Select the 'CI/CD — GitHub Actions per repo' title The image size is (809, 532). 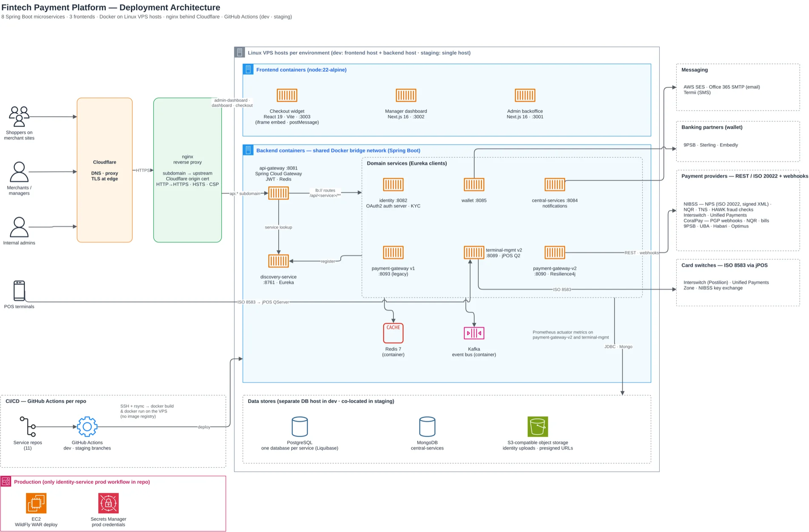pos(46,401)
